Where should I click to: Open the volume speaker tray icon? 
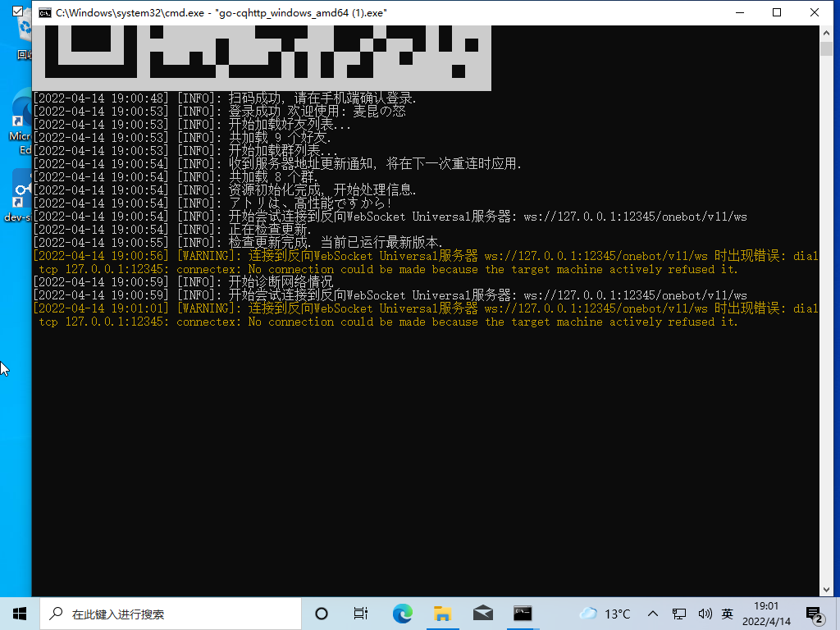click(705, 614)
